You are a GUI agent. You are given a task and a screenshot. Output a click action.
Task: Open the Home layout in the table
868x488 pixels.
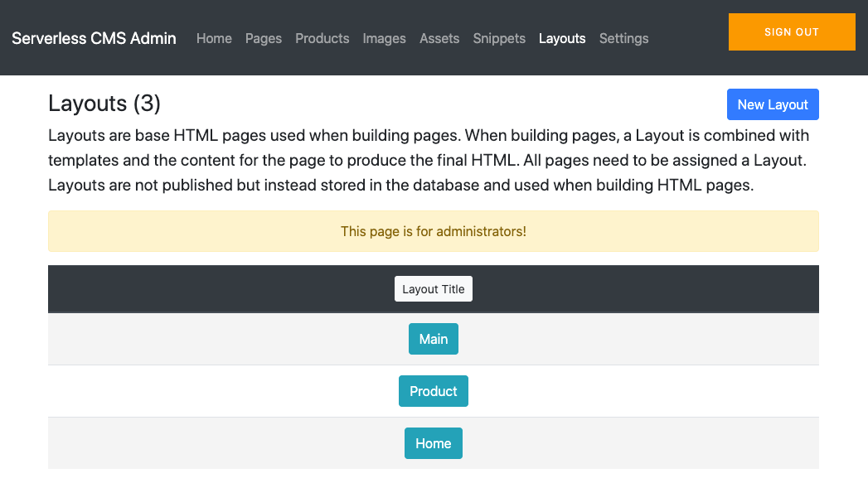pos(433,443)
